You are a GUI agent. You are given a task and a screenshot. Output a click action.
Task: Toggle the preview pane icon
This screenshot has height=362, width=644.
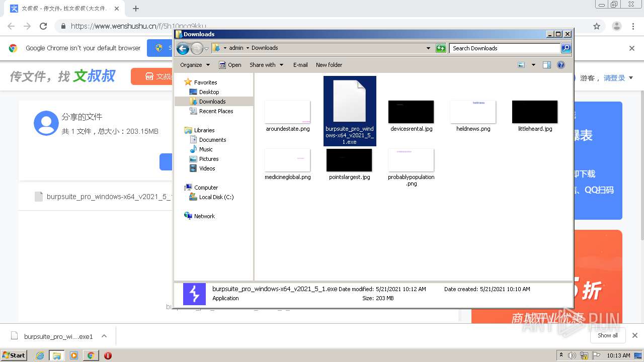(547, 65)
